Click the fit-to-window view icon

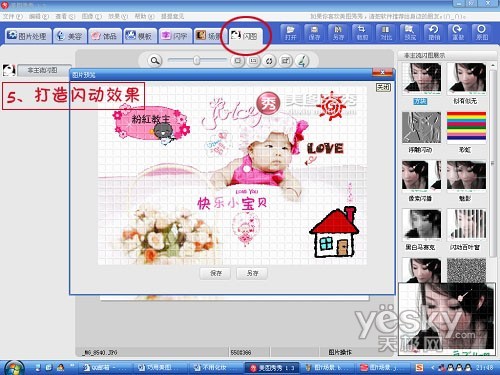point(238,61)
